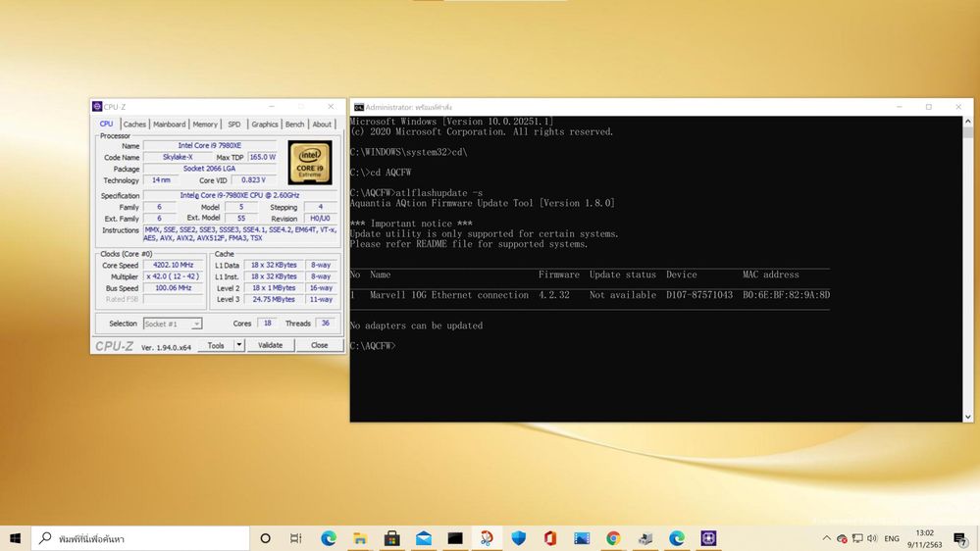Viewport: 980px width, 551px height.
Task: Click the Technology value 14 nm
Action: [x=161, y=180]
